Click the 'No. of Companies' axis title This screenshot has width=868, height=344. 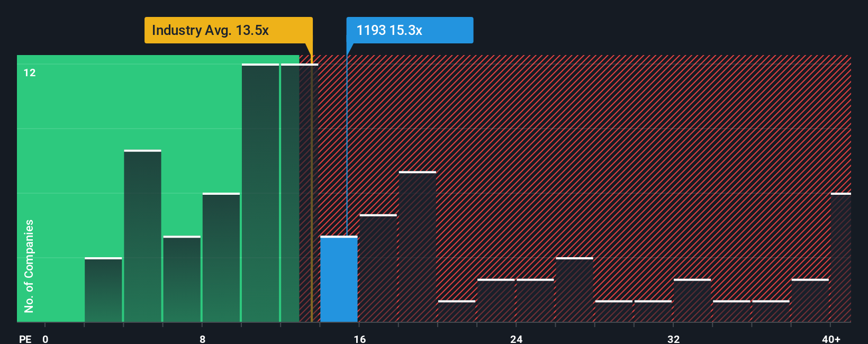point(29,266)
